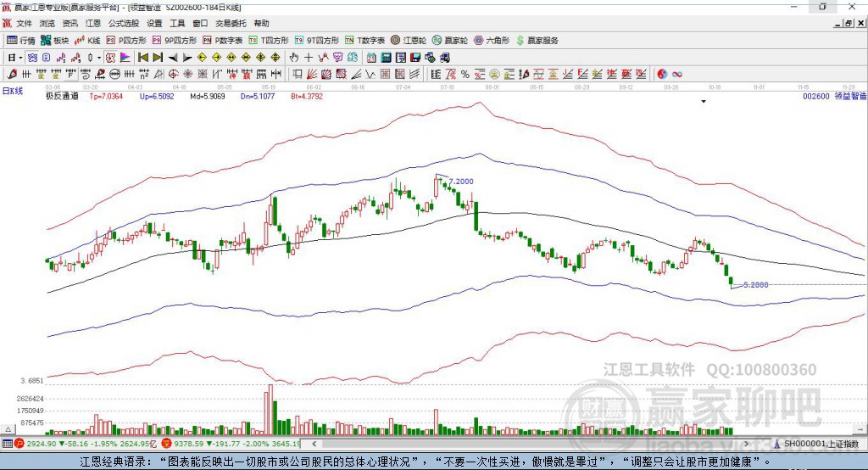The width and height of the screenshot is (868, 470).
Task: Click the V-shaped line tool icon
Action: (x=370, y=75)
